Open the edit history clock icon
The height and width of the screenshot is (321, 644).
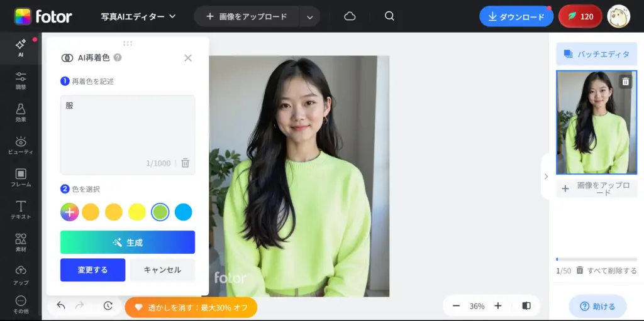pos(108,305)
